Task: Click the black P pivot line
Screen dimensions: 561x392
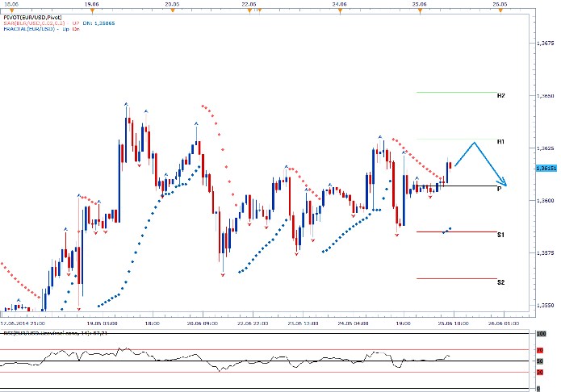Action: (457, 186)
